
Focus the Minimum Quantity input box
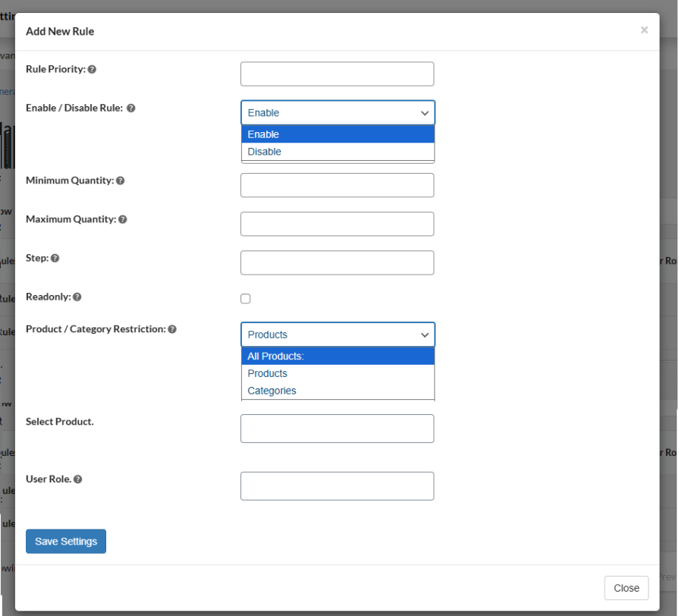[x=337, y=185]
